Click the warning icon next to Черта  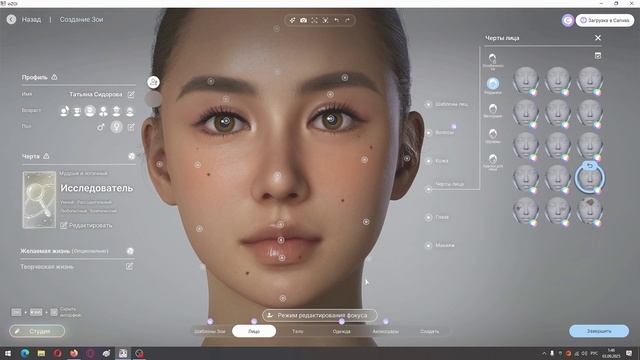[x=46, y=156]
